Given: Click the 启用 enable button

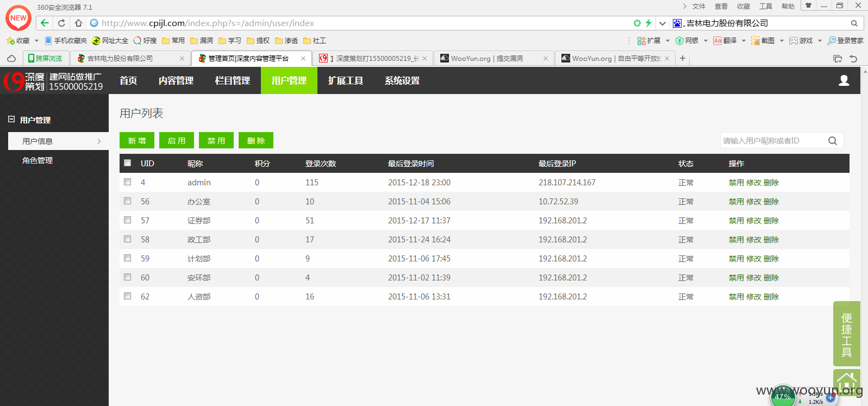Looking at the screenshot, I should pos(177,140).
